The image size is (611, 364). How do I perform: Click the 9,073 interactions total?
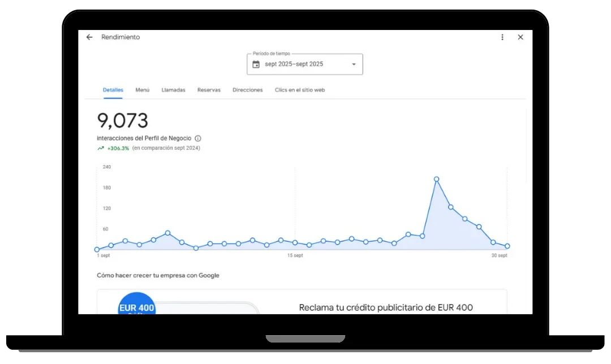[x=122, y=120]
